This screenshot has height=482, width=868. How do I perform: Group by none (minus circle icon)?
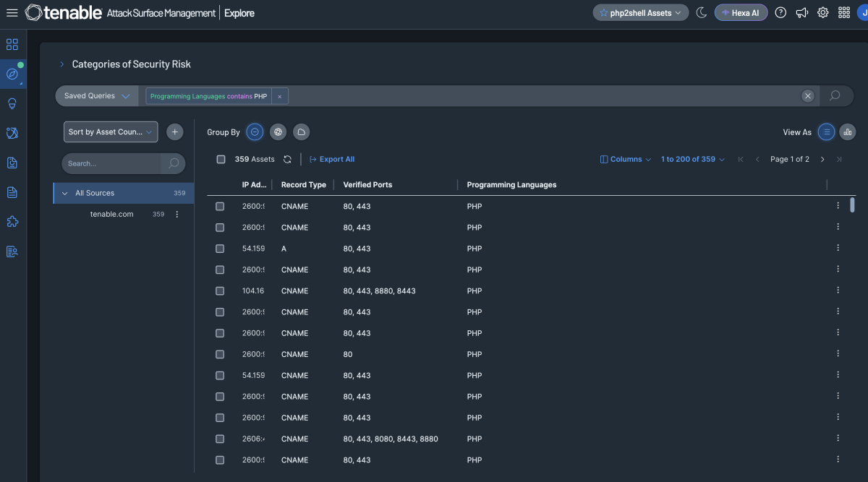pos(255,132)
